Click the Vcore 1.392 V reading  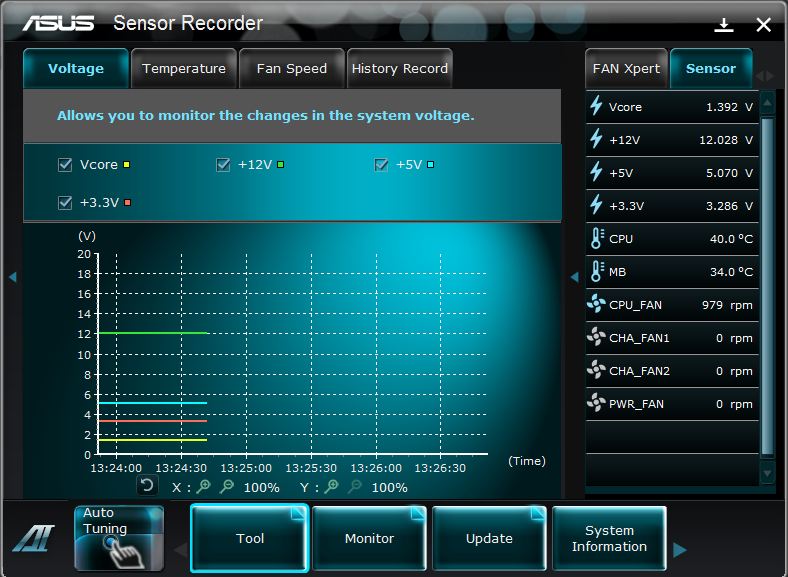coord(729,107)
